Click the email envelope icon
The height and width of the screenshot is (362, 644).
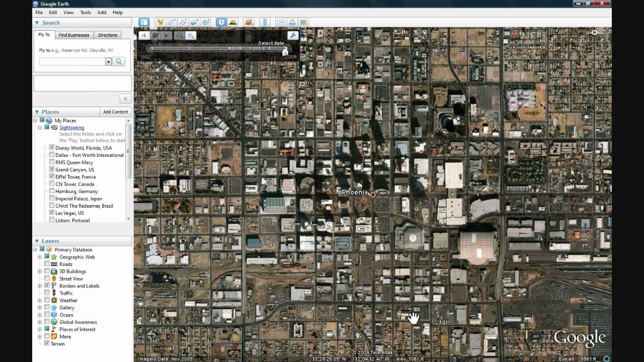coord(281,22)
